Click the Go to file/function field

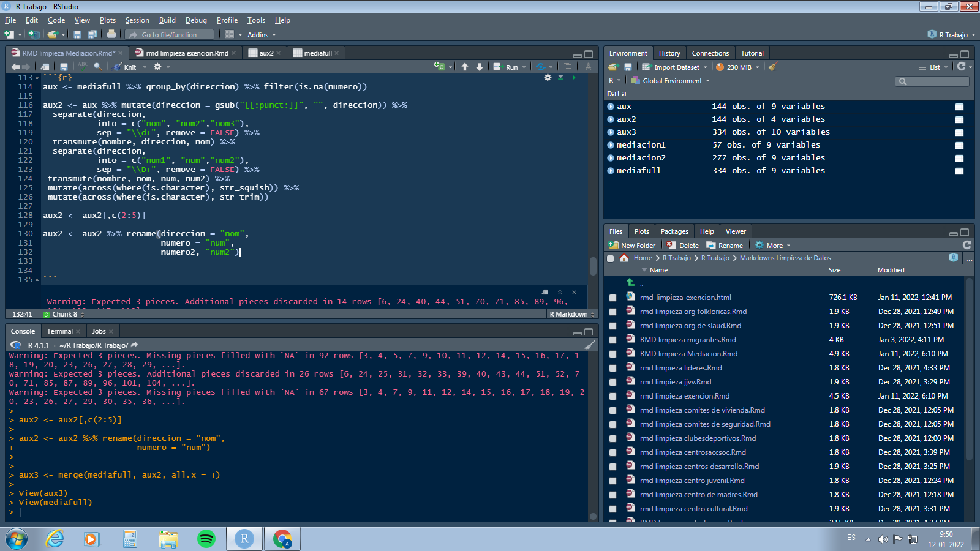(170, 35)
